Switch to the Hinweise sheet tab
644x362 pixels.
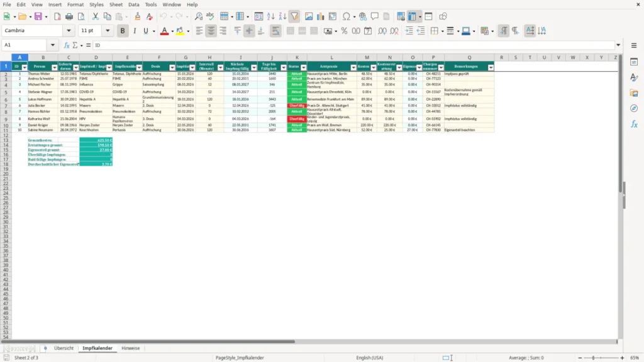click(x=131, y=348)
